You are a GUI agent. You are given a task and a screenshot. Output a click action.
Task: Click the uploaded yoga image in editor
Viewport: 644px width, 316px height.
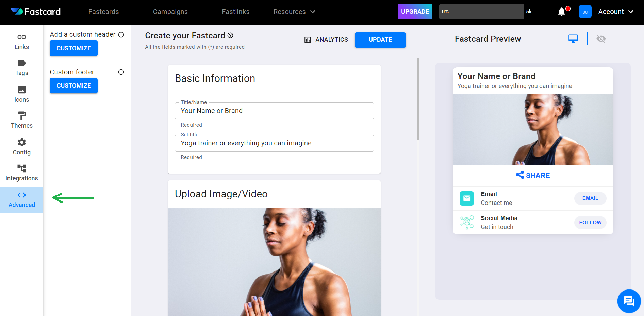pos(274,262)
